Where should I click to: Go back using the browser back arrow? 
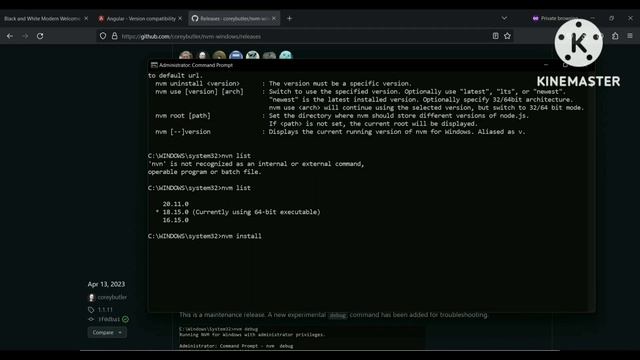point(10,36)
